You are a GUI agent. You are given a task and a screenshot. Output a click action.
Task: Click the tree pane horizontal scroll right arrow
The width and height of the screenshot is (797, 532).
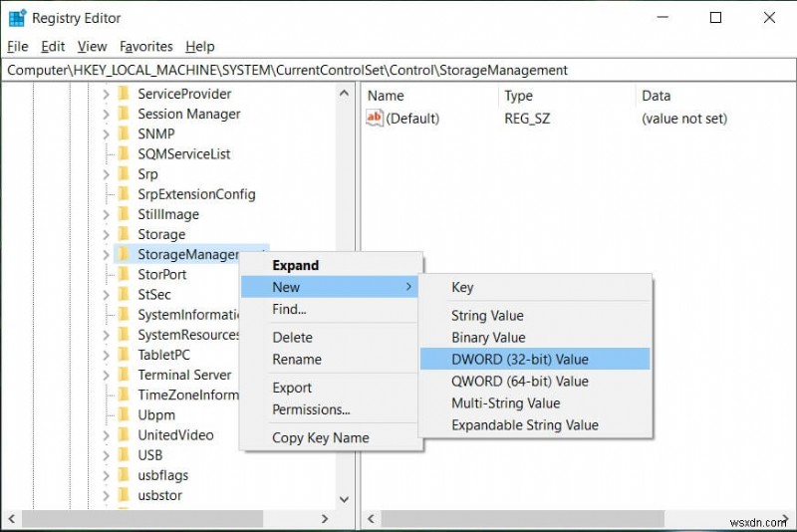(x=325, y=519)
